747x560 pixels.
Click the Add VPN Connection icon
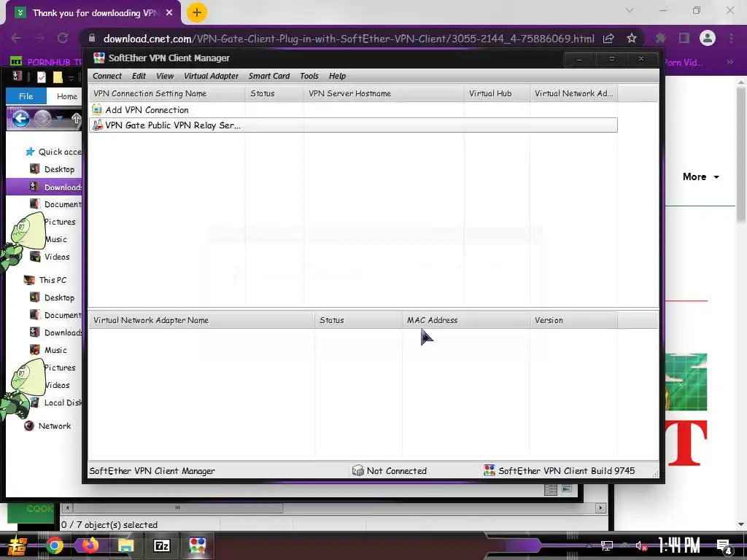pyautogui.click(x=97, y=110)
